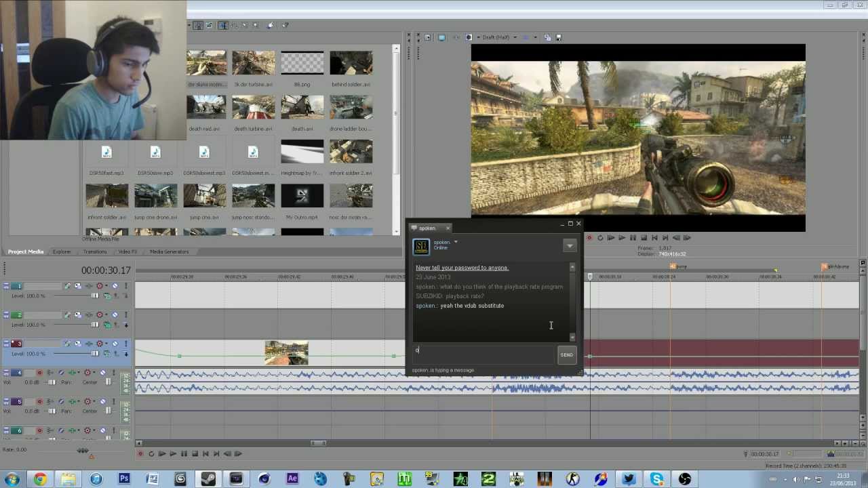Send the chat message with SEND button
Image resolution: width=868 pixels, height=488 pixels.
pyautogui.click(x=566, y=354)
